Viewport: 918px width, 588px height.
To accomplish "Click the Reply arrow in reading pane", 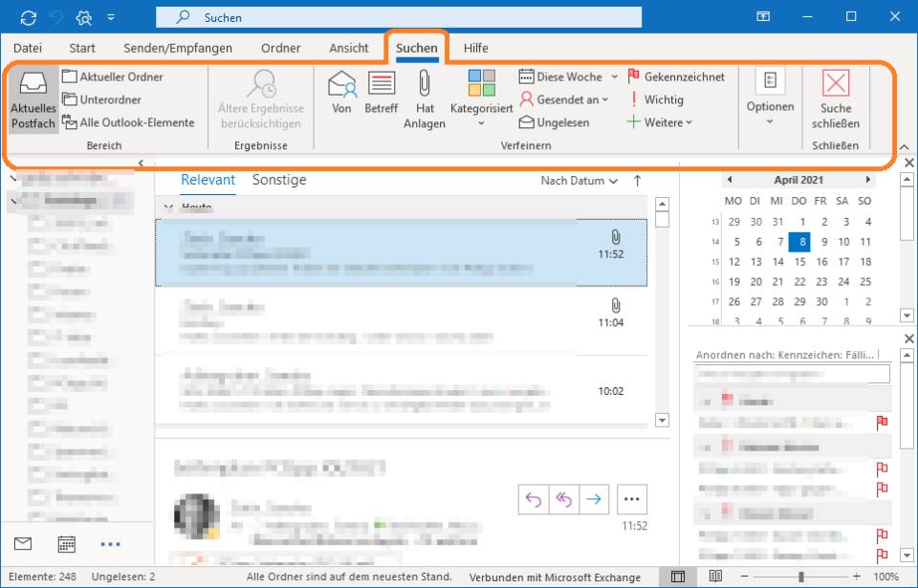I will coord(534,499).
